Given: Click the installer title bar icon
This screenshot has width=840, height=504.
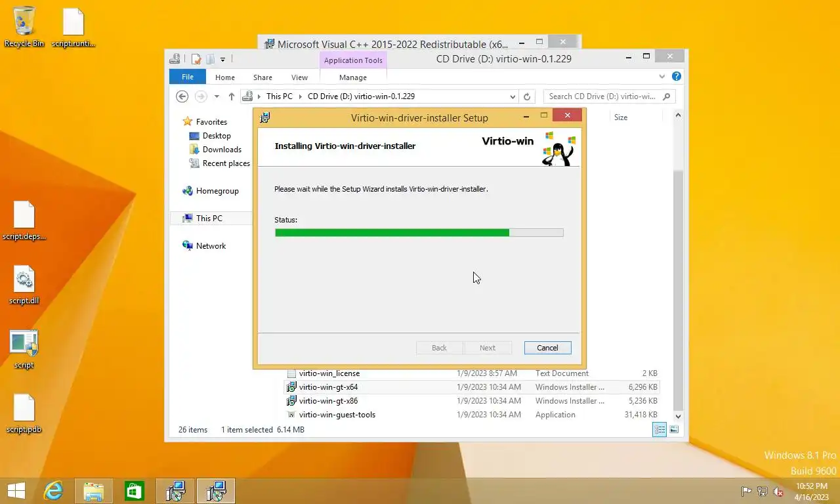Looking at the screenshot, I should [264, 117].
